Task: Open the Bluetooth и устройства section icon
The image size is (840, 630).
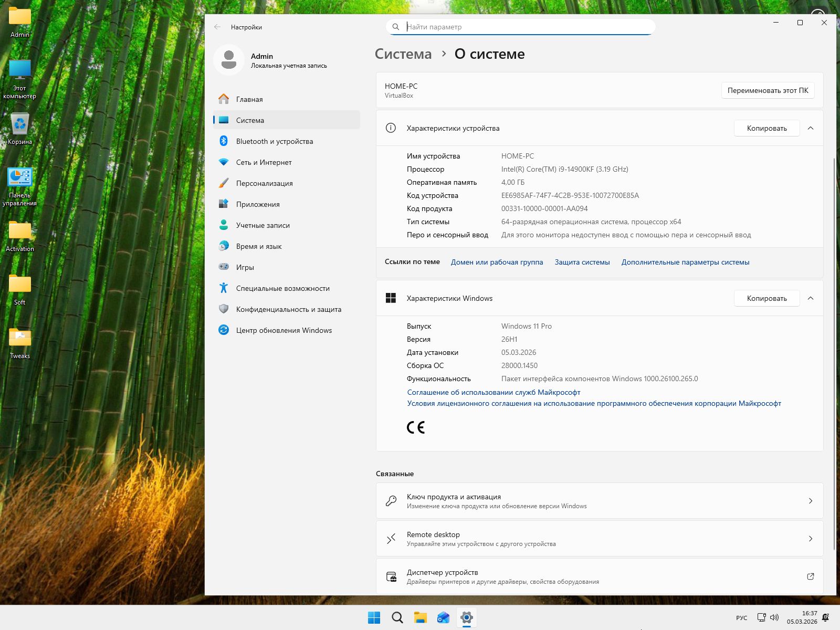Action: [x=224, y=141]
